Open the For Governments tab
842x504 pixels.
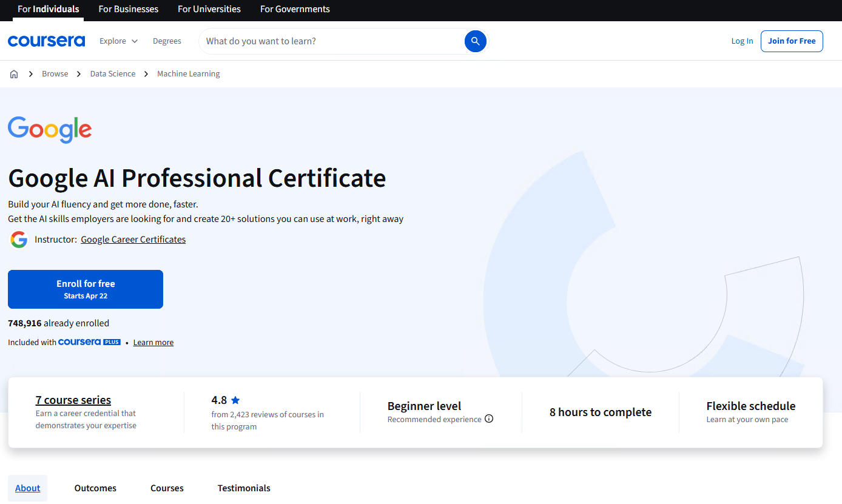click(295, 9)
